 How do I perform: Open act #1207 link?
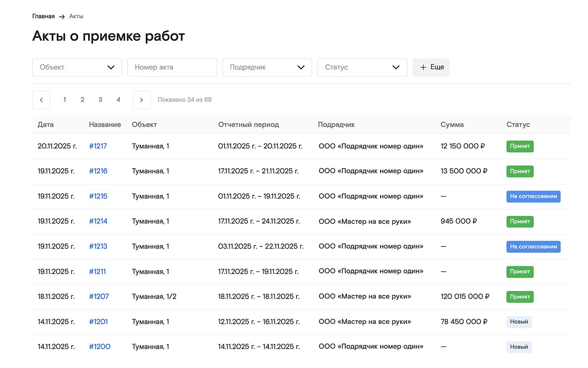point(99,297)
